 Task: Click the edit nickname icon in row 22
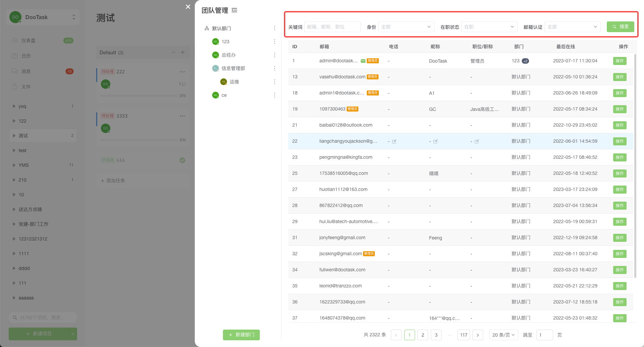pos(435,141)
